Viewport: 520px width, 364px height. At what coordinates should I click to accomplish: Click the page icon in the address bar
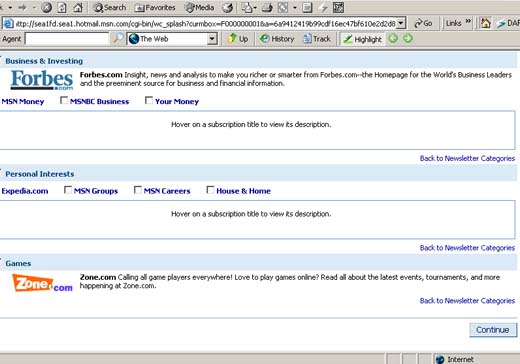pos(8,23)
